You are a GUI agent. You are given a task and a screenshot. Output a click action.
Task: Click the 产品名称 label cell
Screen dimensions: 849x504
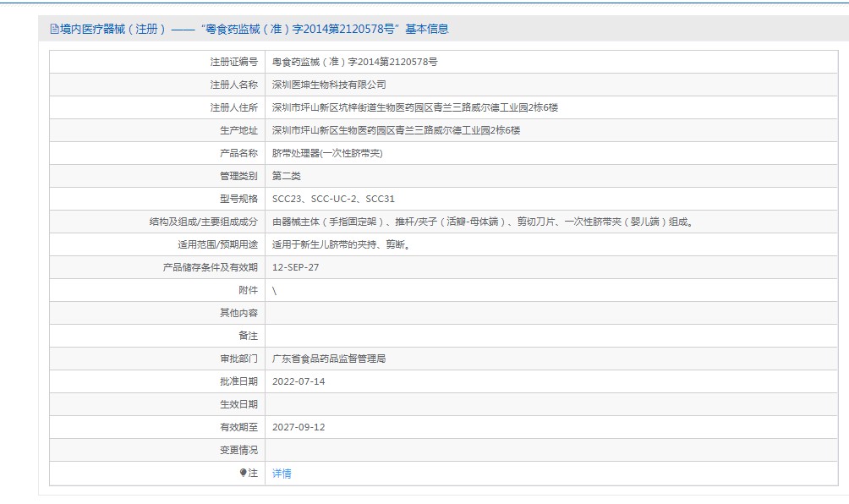(157, 153)
